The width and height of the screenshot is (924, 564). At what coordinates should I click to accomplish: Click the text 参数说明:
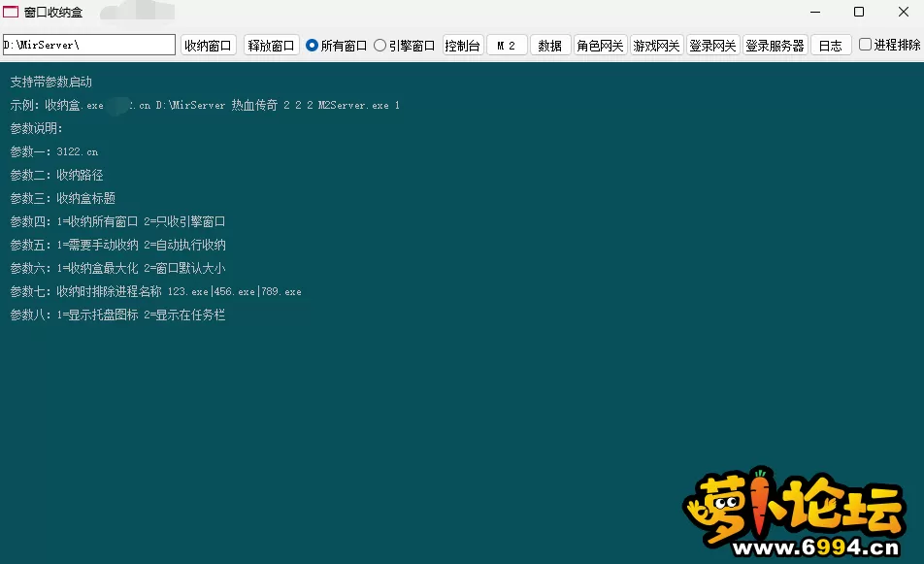pos(36,128)
